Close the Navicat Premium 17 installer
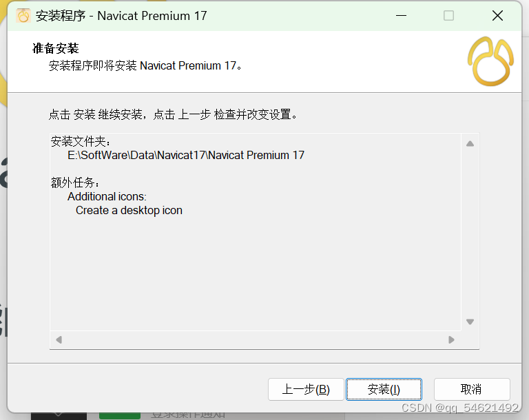Viewport: 529px width, 420px height. [497, 16]
